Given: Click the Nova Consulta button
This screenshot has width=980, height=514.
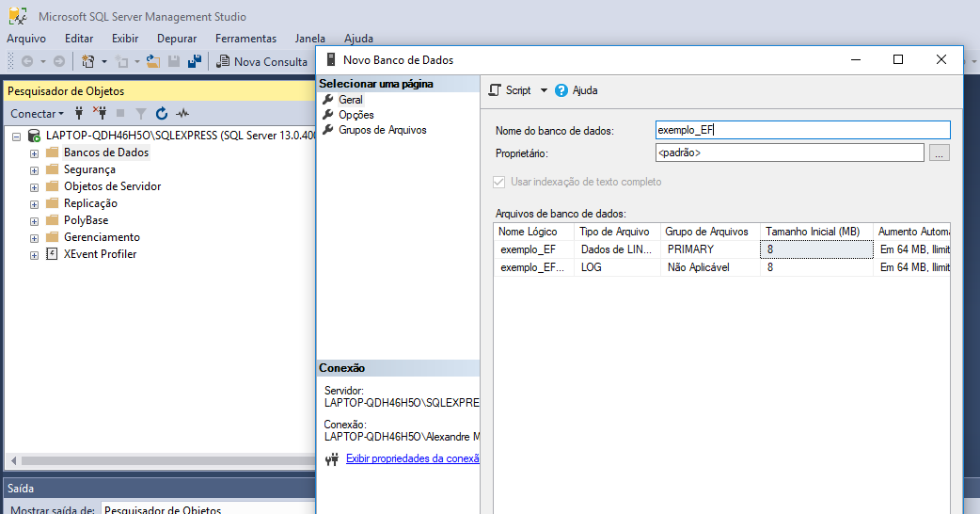Looking at the screenshot, I should (261, 61).
